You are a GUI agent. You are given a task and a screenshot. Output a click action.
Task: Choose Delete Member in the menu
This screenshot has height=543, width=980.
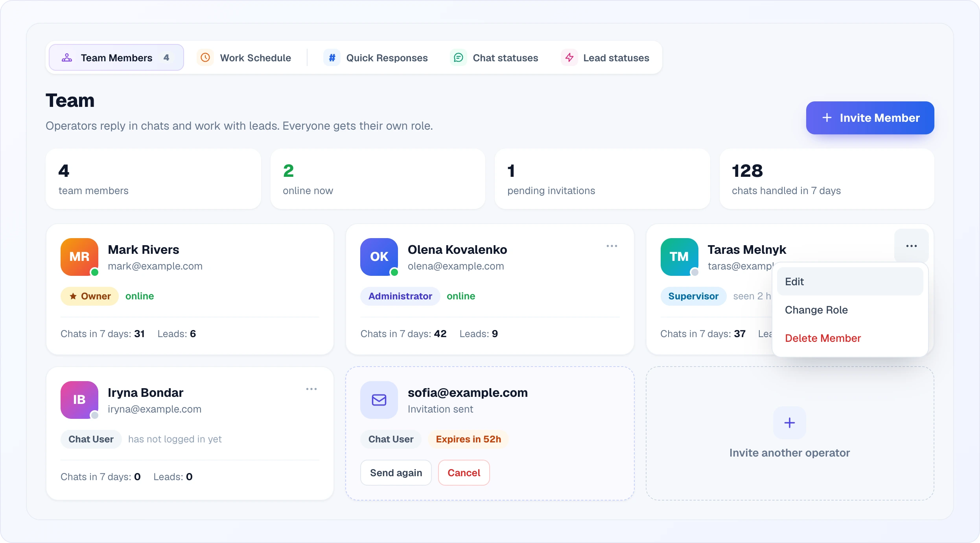pos(850,338)
